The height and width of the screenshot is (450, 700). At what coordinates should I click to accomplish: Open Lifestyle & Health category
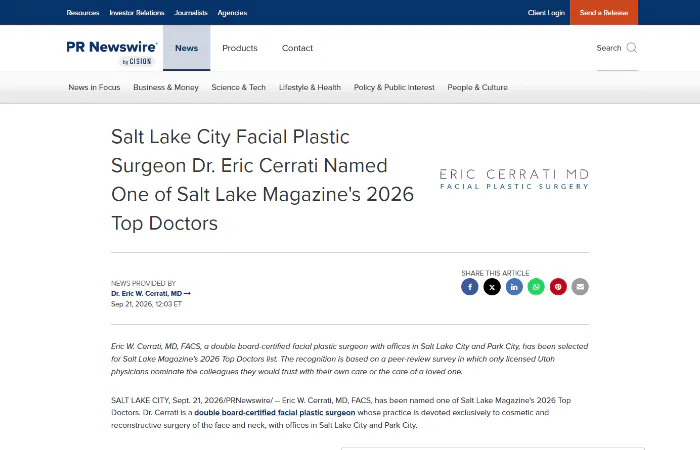point(310,88)
